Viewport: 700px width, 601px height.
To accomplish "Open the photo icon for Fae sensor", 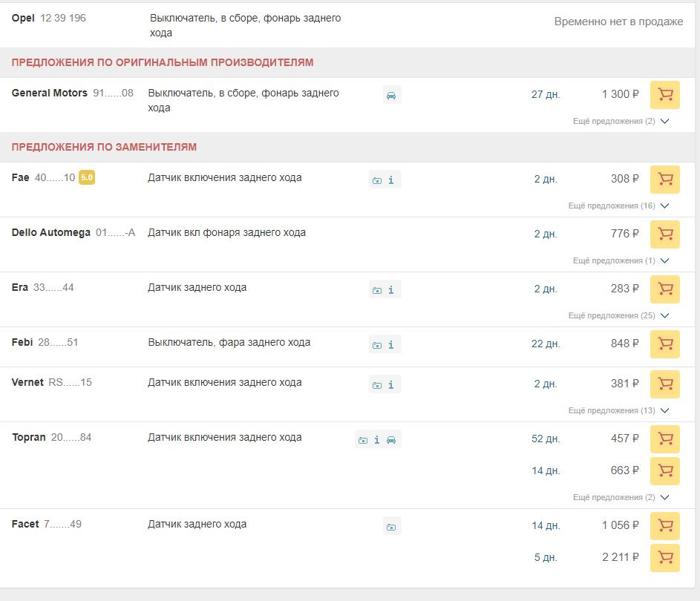I will tap(377, 180).
